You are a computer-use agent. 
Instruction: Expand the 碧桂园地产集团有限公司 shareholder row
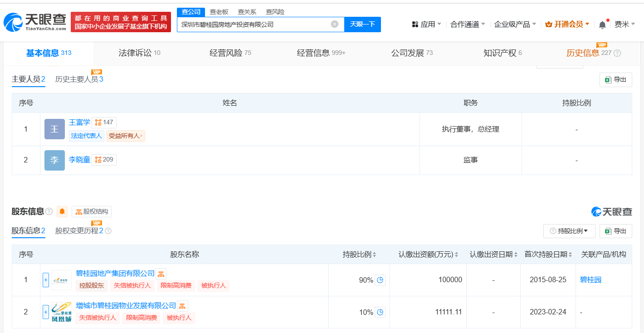point(45,280)
